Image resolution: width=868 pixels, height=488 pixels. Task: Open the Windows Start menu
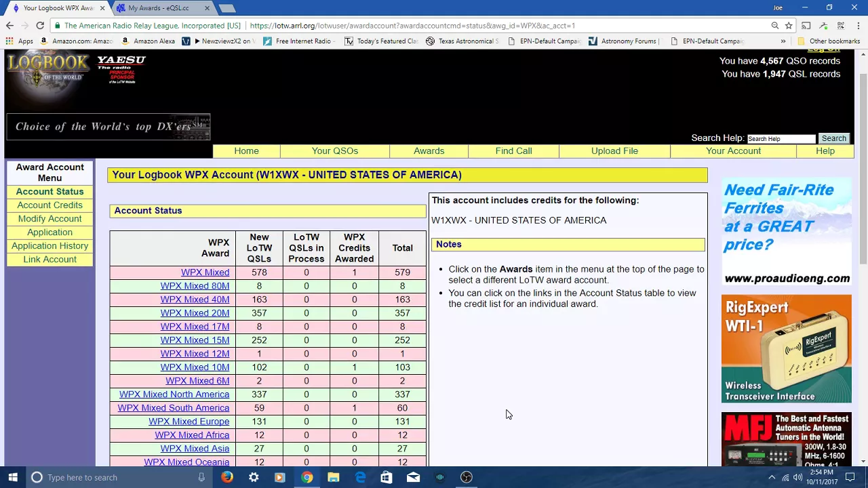pyautogui.click(x=12, y=477)
